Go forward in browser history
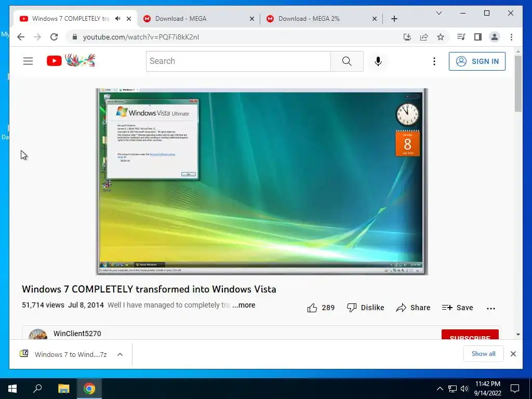This screenshot has width=532, height=399. point(37,37)
